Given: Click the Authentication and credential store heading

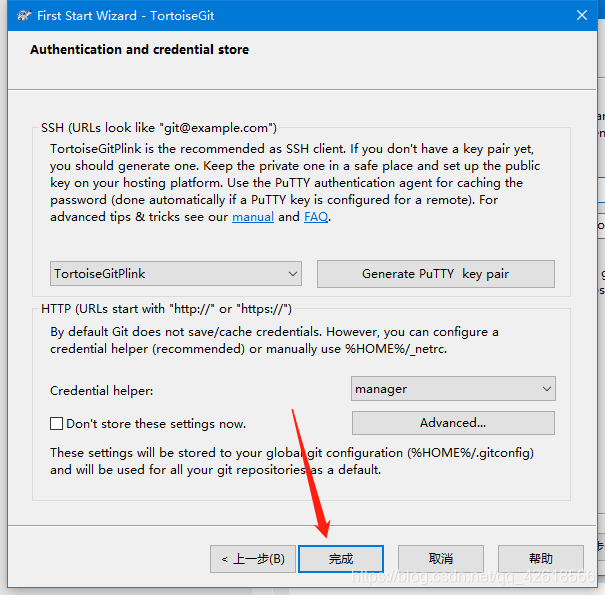Looking at the screenshot, I should [139, 50].
